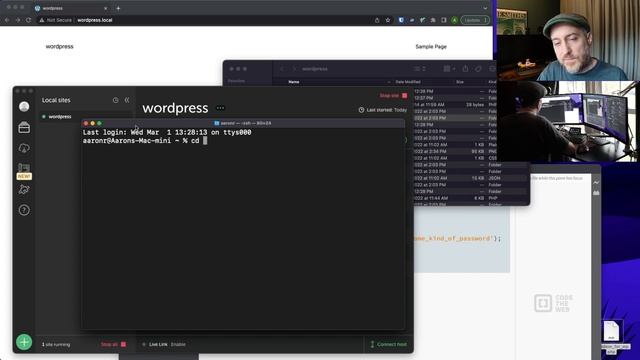The height and width of the screenshot is (360, 640).
Task: Toggle Chrome side panel icon
Action: [444, 20]
